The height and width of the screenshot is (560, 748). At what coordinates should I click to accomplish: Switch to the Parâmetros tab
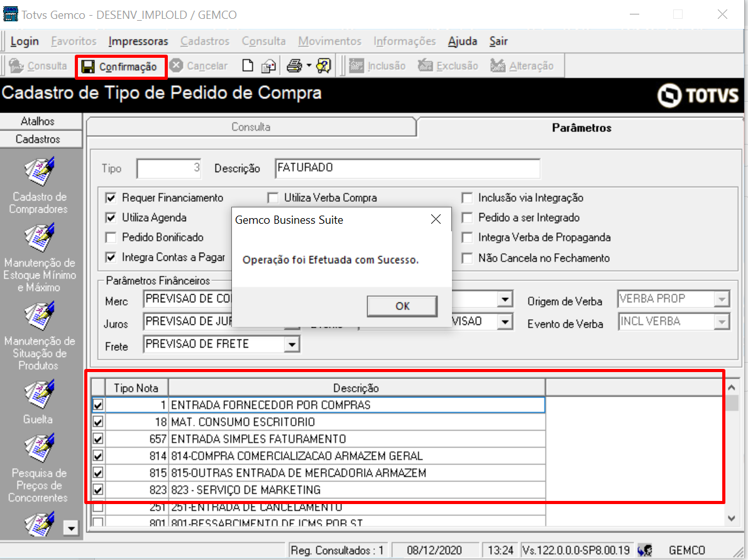581,128
